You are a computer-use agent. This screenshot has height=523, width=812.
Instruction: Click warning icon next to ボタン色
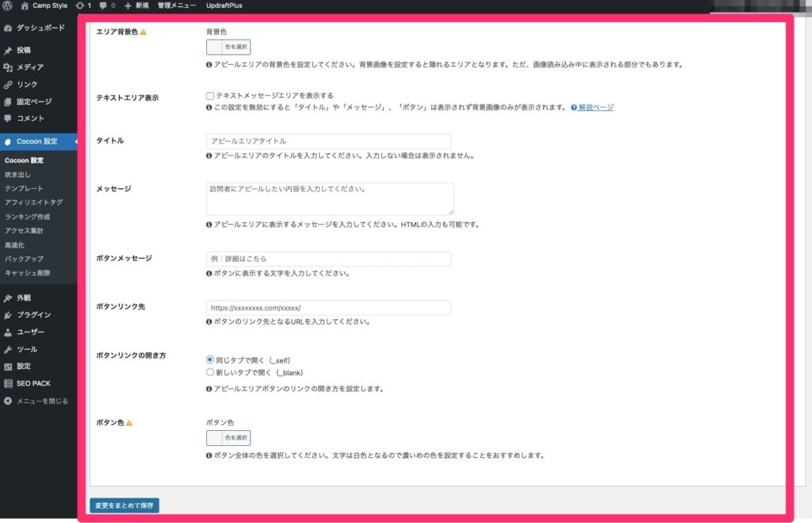(129, 423)
